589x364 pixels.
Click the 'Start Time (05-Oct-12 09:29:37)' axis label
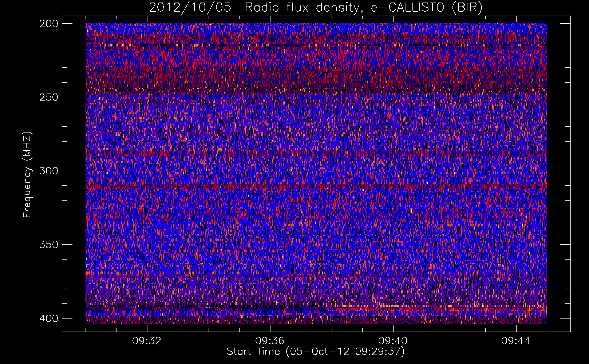click(x=316, y=352)
